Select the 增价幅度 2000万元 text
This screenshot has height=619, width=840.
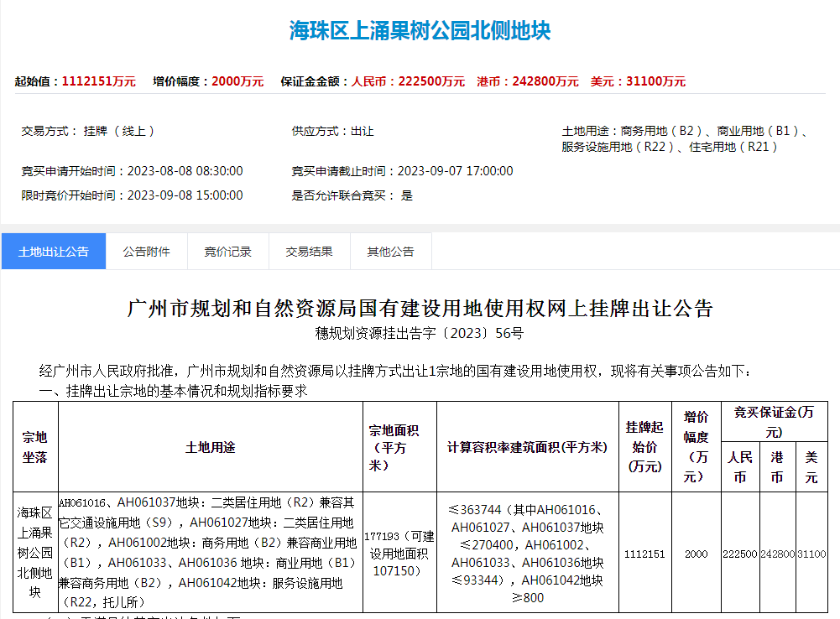click(x=205, y=81)
